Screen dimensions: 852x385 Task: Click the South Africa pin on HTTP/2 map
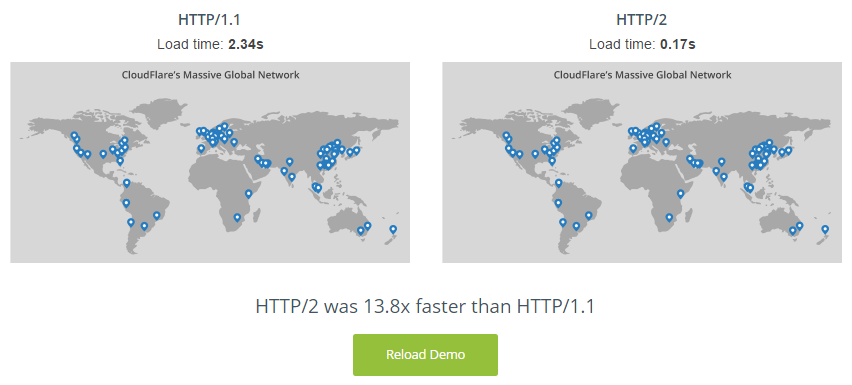[x=669, y=217]
